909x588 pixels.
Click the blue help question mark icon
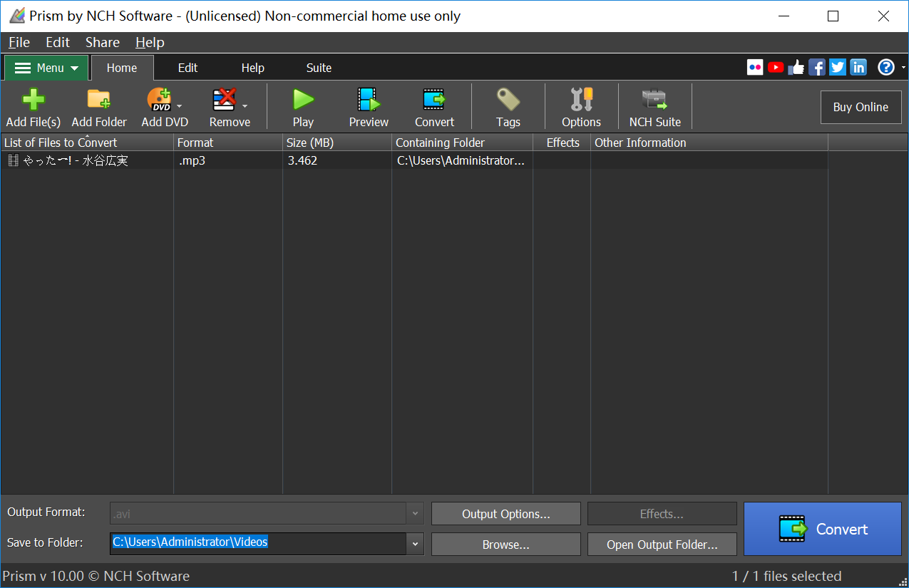click(886, 67)
